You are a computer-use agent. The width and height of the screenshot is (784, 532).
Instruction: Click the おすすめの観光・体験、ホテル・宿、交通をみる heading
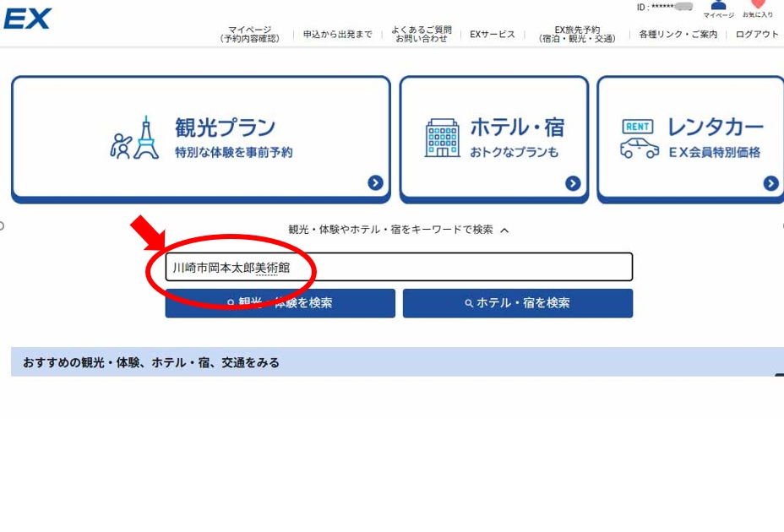151,362
